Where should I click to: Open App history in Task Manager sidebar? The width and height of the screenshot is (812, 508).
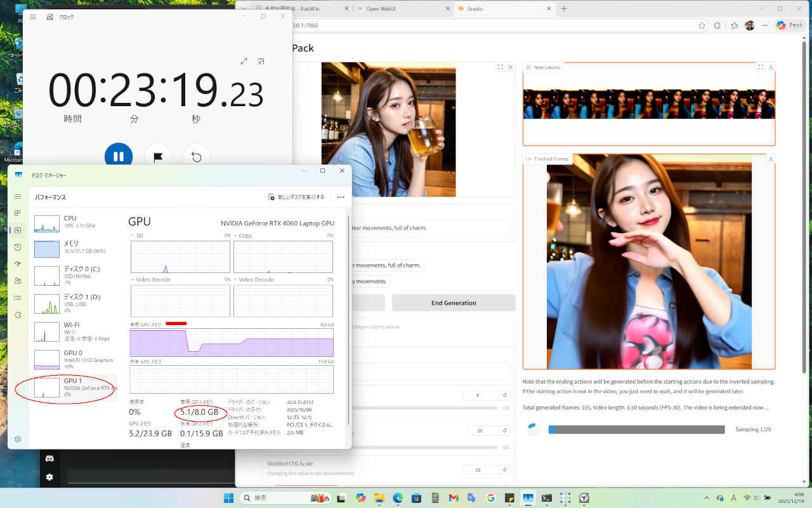pyautogui.click(x=18, y=247)
